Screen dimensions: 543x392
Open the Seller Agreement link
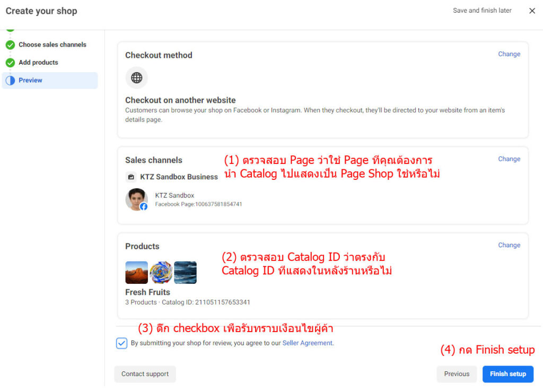pos(307,343)
